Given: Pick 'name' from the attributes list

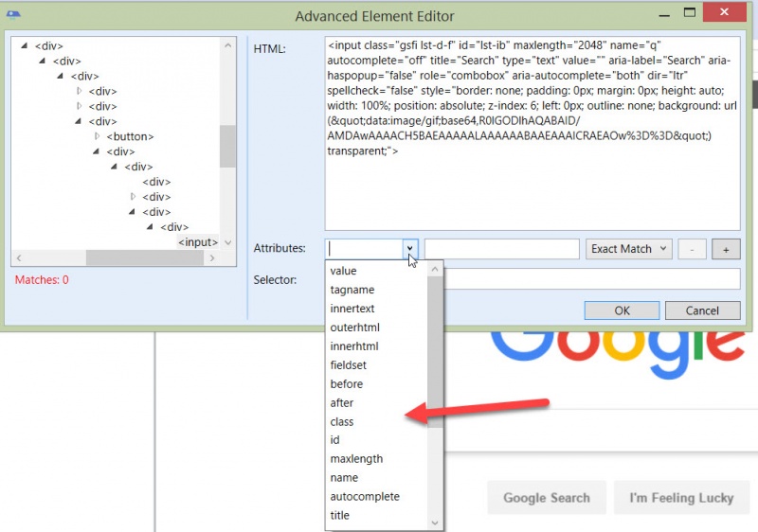Looking at the screenshot, I should [x=344, y=477].
